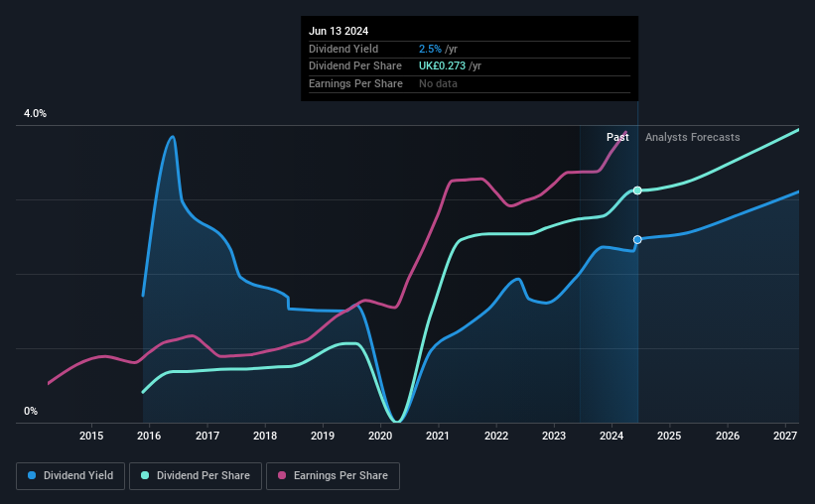Toggle the Earnings Per Share legend button

point(333,476)
